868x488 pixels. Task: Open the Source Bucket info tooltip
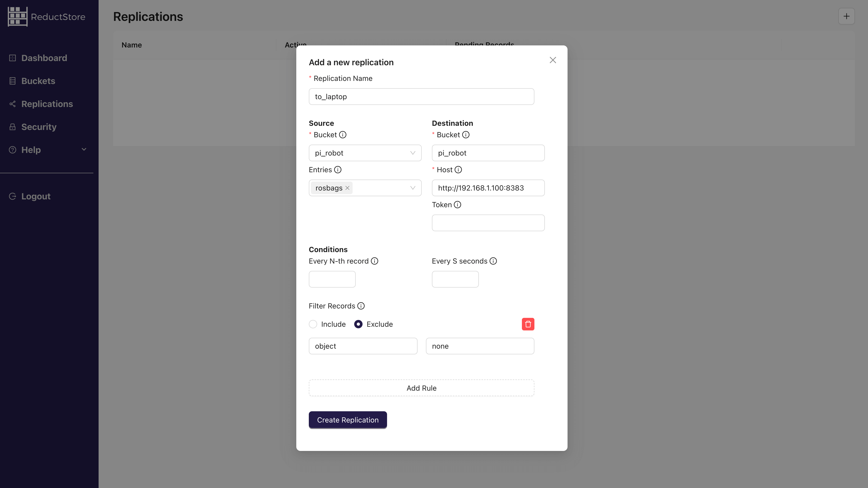343,135
